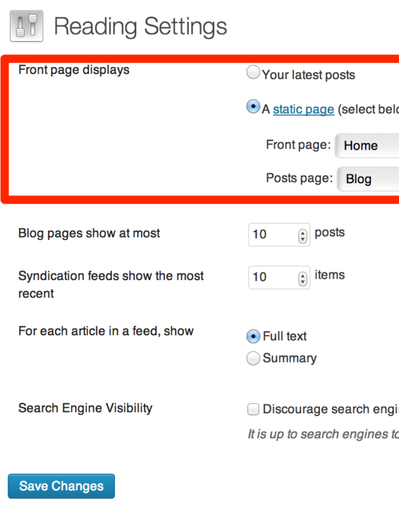Choose the 'Summary' feed option

(253, 358)
